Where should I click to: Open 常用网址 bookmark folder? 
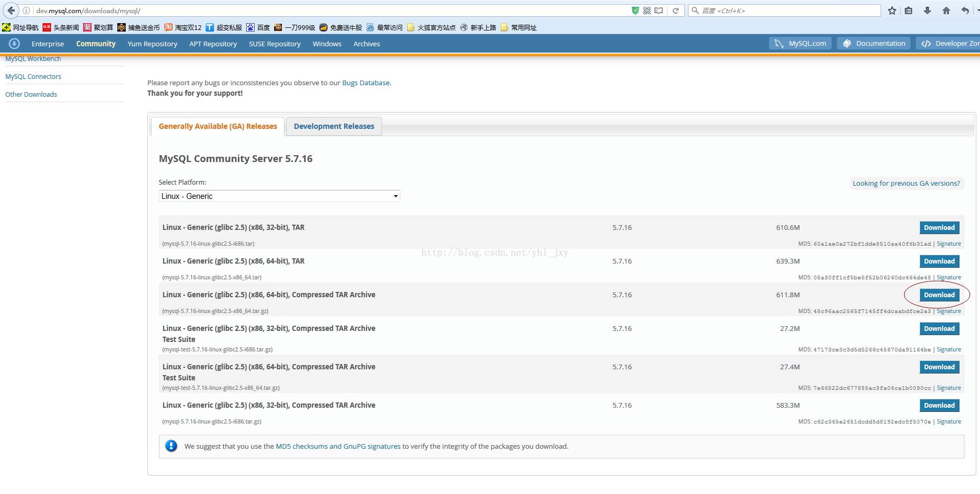point(519,27)
